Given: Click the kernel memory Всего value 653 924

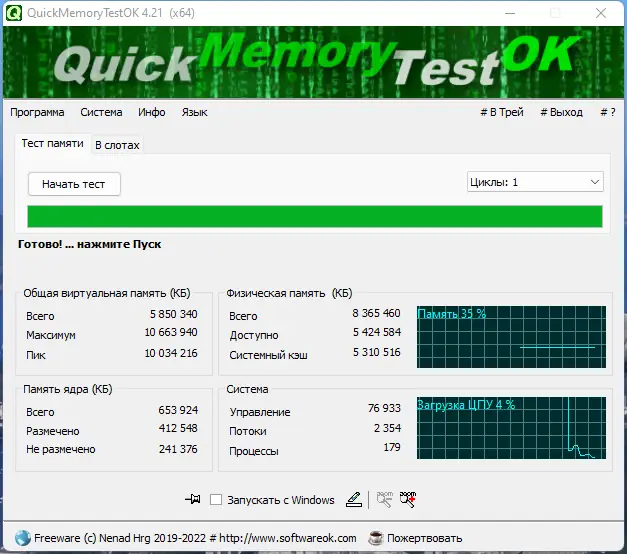Looking at the screenshot, I should [178, 410].
